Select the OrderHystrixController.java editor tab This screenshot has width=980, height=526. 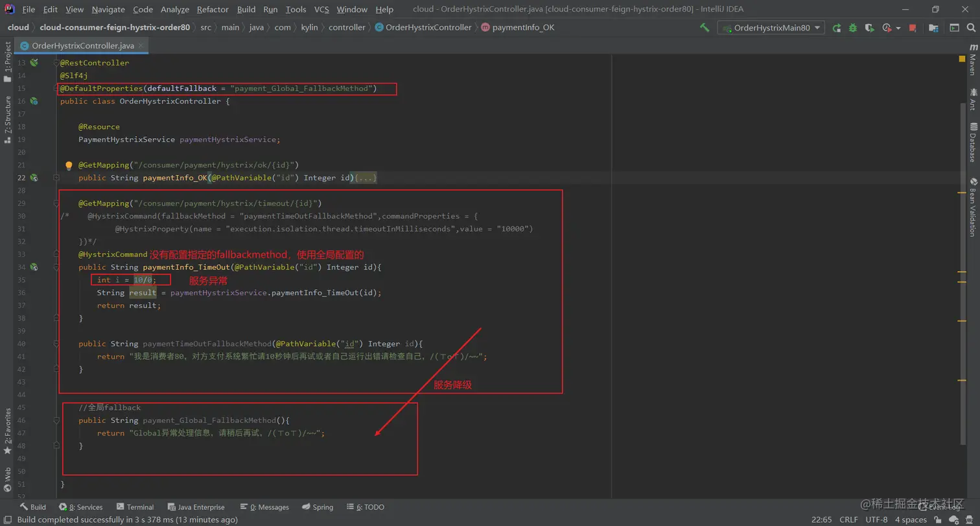82,45
